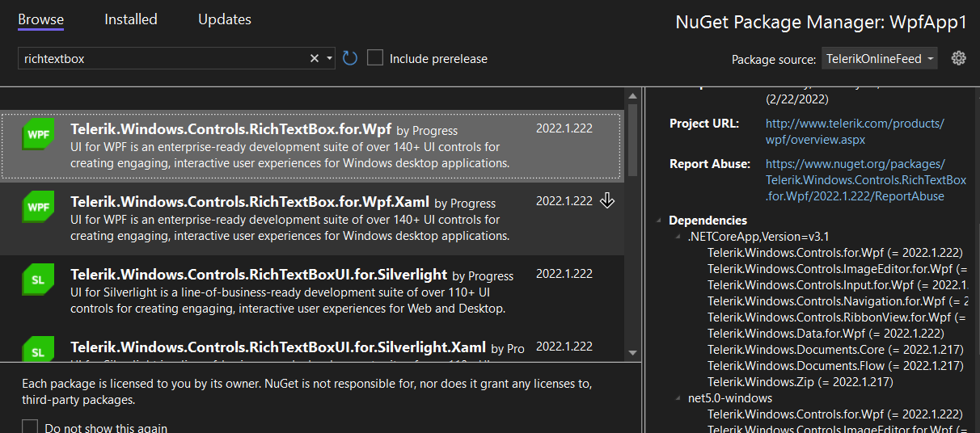The image size is (980, 433).
Task: Enable Include prerelease checkbox
Action: (375, 58)
